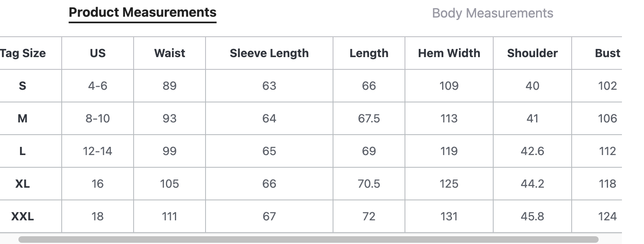This screenshot has width=644, height=244.
Task: Click the M tag size row label
Action: (x=22, y=118)
